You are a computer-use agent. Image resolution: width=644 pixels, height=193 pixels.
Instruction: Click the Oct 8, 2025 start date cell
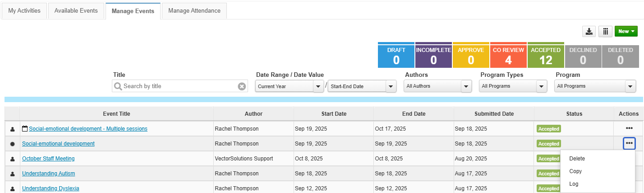pos(334,159)
